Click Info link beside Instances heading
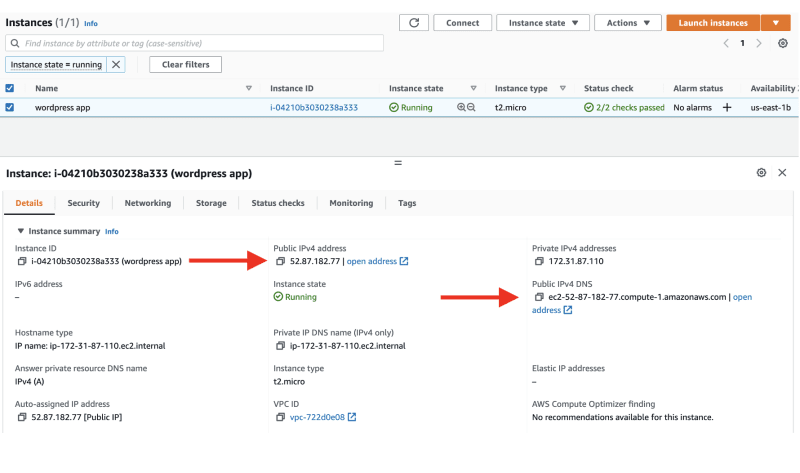The width and height of the screenshot is (800, 473). 91,23
